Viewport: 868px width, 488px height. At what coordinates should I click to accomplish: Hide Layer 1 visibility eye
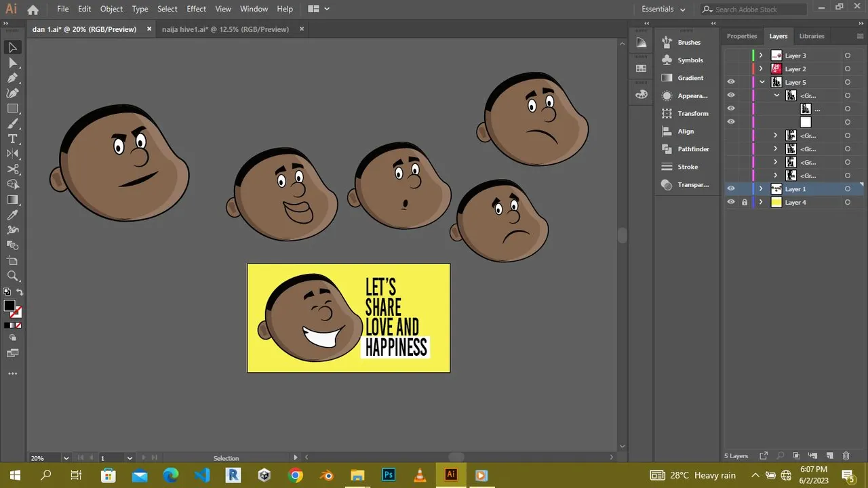point(731,189)
